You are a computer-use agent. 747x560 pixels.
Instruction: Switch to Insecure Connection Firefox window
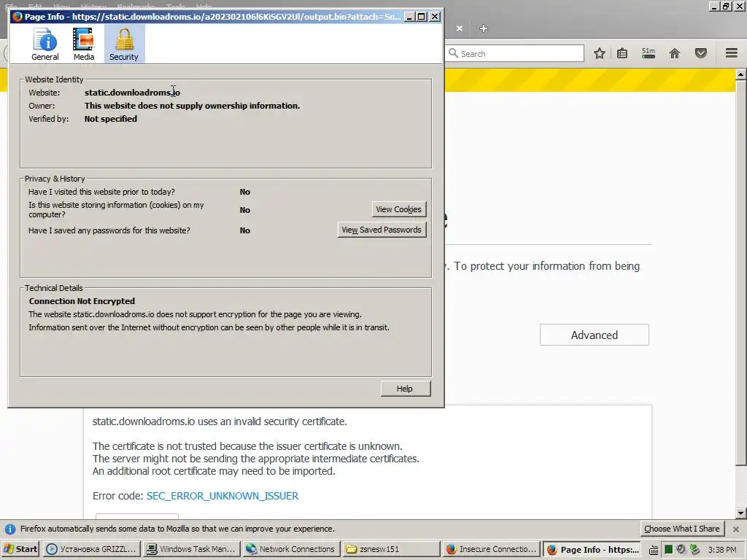click(491, 549)
